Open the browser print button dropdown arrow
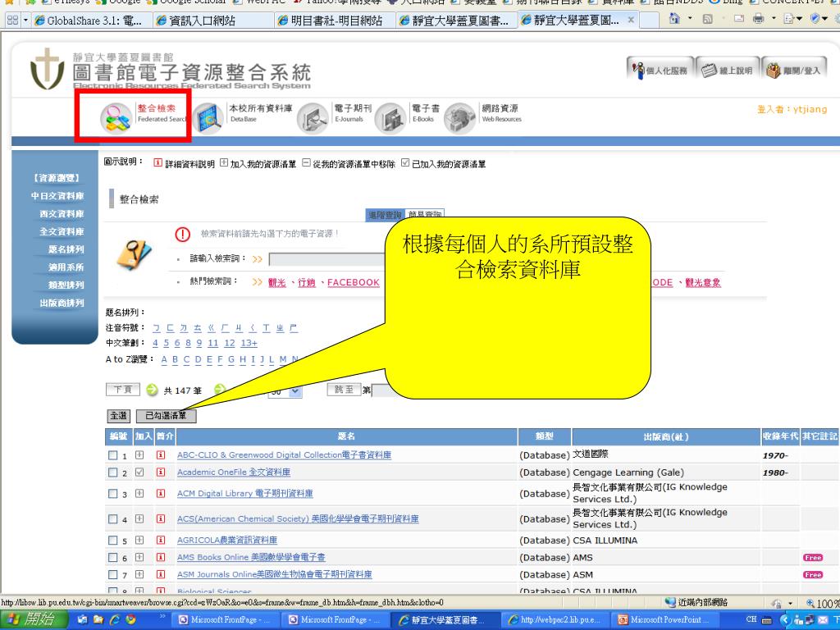Screen dimensions: 840x630 [x=773, y=20]
